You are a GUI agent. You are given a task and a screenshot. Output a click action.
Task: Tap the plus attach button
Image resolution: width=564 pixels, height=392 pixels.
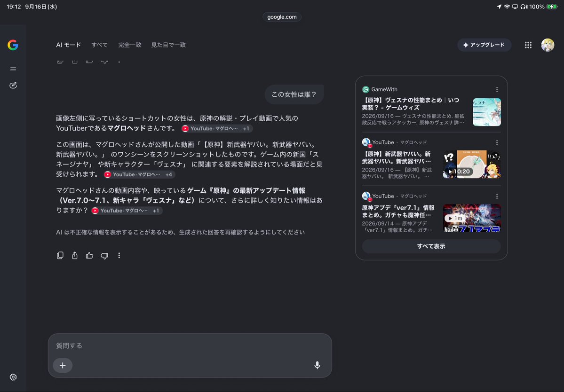[63, 365]
